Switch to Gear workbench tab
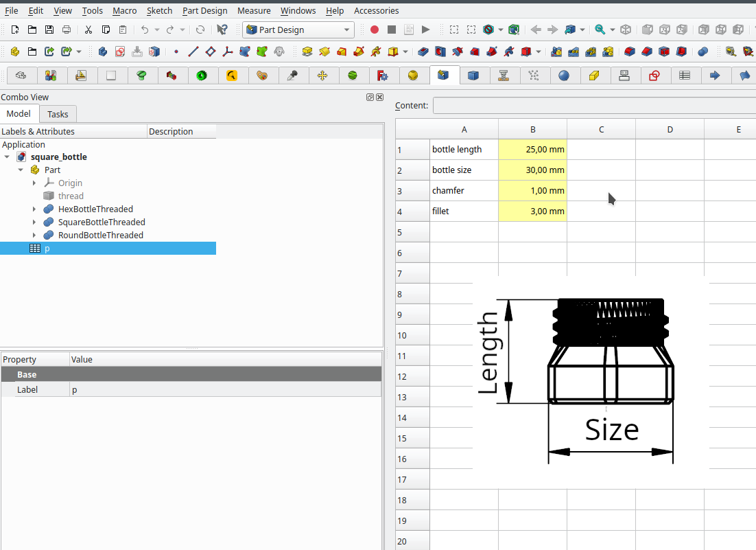Viewport: 756px width, 550px height. [x=202, y=76]
